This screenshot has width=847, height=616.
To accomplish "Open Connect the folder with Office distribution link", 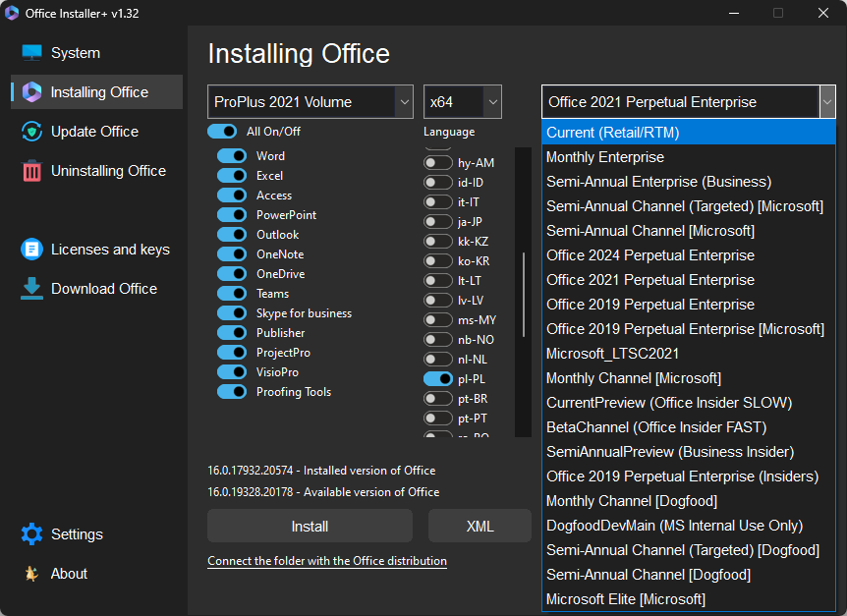I will (327, 561).
